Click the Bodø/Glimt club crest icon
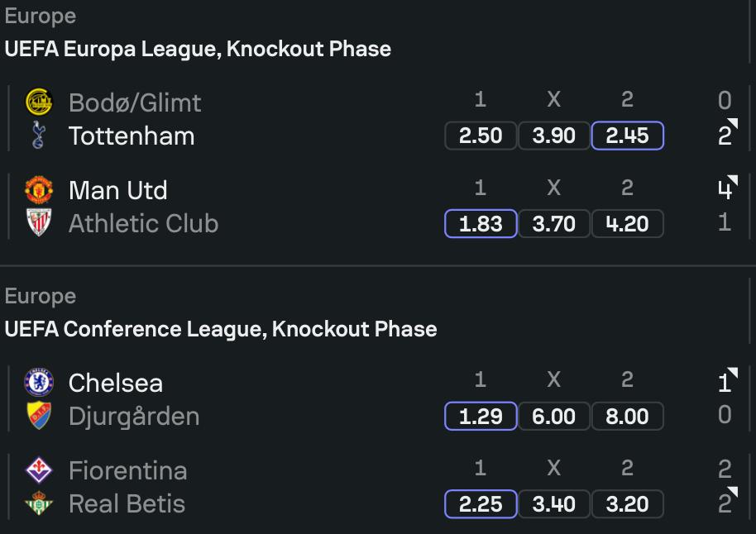Image resolution: width=756 pixels, height=534 pixels. coord(39,102)
